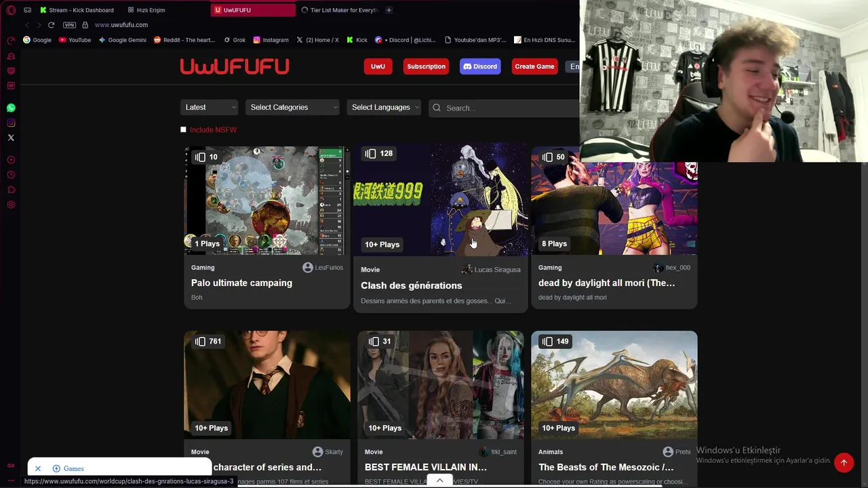Image resolution: width=868 pixels, height=488 pixels.
Task: Toggle the VPN badge in address bar
Action: click(x=69, y=25)
